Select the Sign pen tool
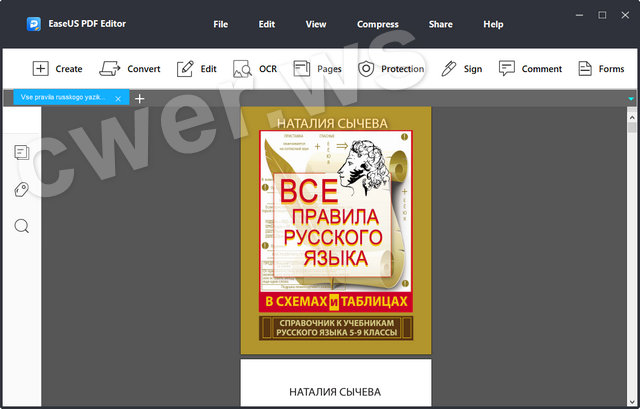640x409 pixels. (449, 69)
